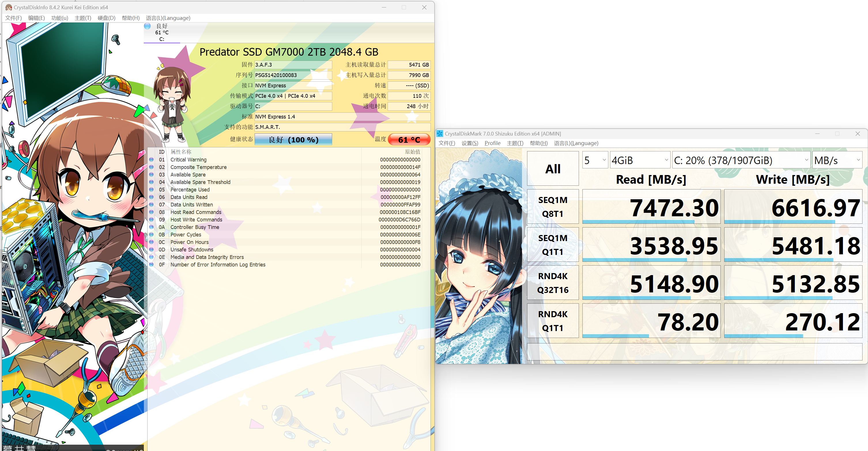Start the RND4K Q32T16 test button

(553, 283)
